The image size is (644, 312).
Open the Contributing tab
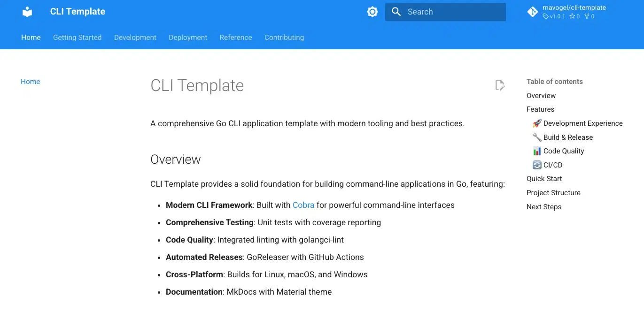(284, 38)
